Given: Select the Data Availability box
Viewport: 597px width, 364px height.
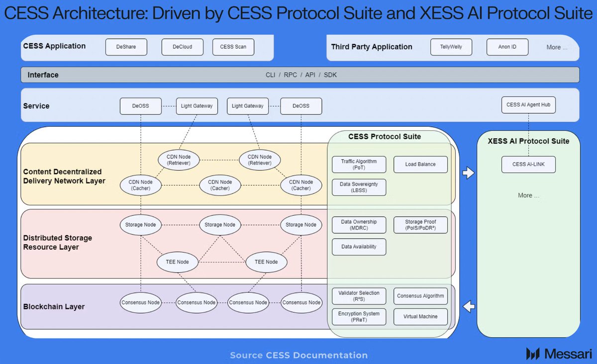Looking at the screenshot, I should tap(359, 247).
